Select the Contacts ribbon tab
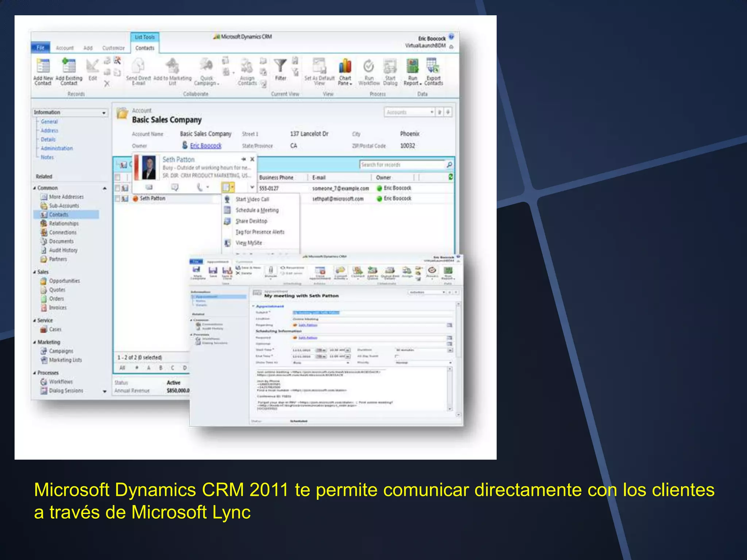Viewport: 747px width, 560px height. 145,48
